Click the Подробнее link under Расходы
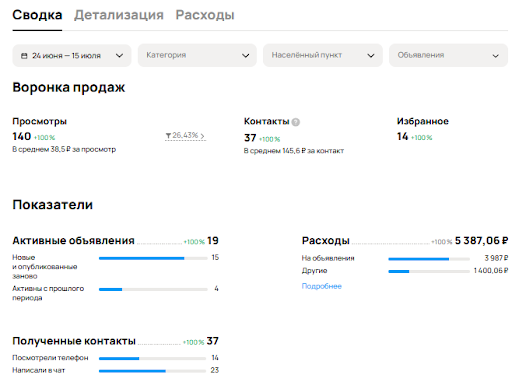 pos(321,286)
